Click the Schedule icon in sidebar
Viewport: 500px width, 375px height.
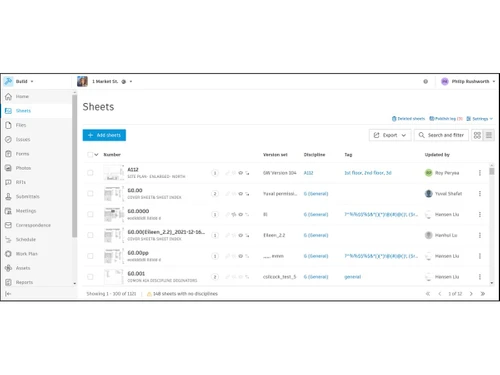coord(8,239)
